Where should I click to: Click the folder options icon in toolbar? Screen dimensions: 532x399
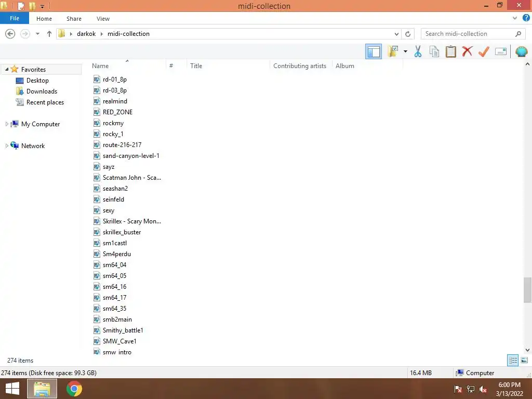(393, 51)
